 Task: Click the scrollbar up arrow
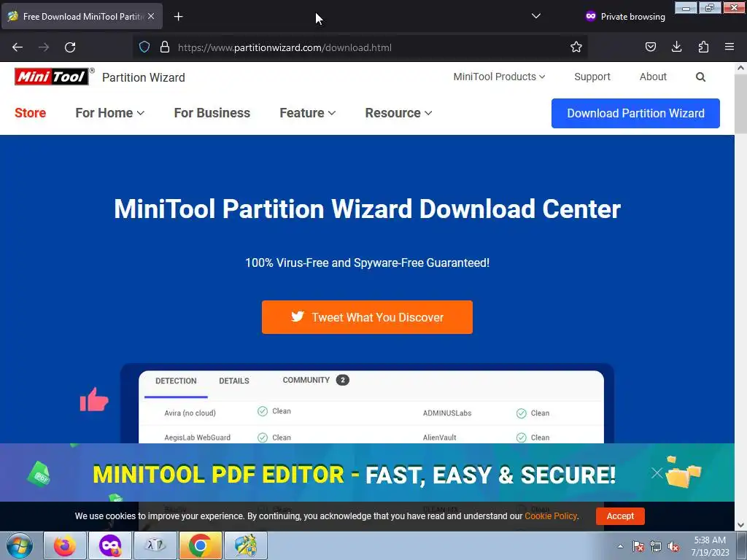(740, 68)
